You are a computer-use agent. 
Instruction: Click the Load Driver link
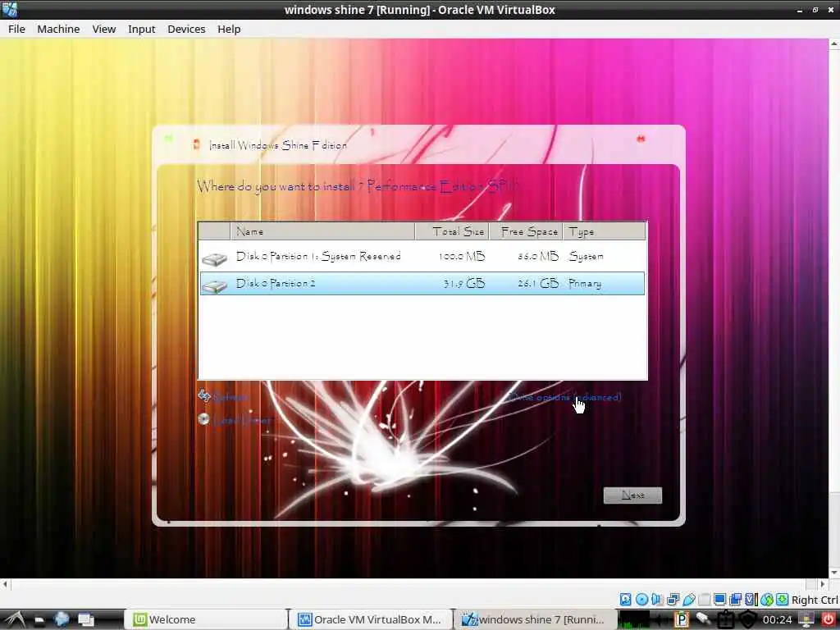click(242, 421)
